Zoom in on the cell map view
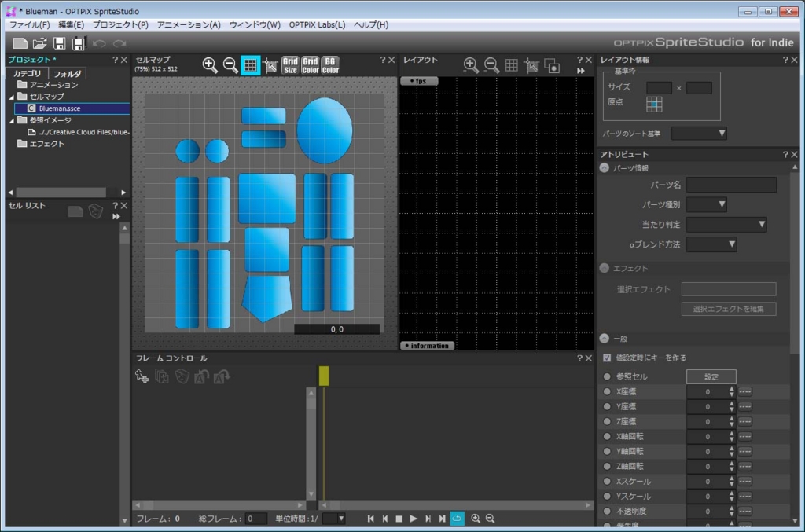The width and height of the screenshot is (805, 532). click(x=210, y=65)
